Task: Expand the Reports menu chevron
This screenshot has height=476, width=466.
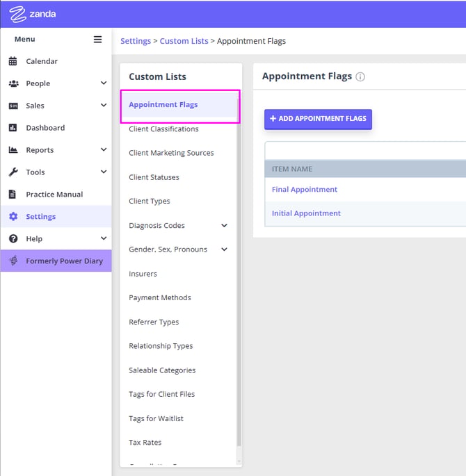Action: (x=104, y=150)
